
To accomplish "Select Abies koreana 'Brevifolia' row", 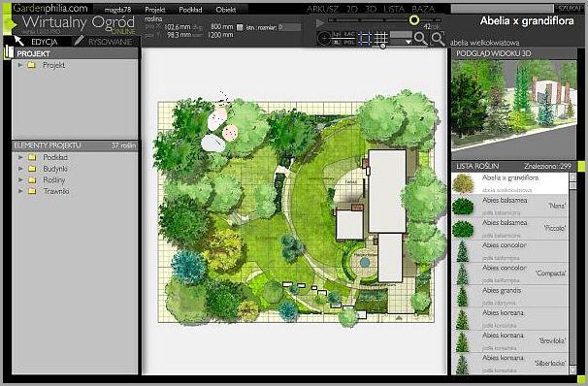I will click(510, 340).
